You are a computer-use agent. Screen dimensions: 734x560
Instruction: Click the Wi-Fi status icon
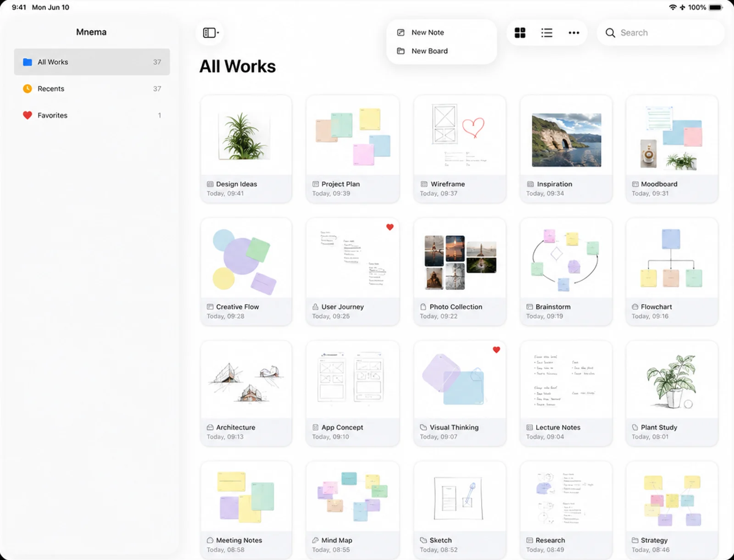coord(673,7)
